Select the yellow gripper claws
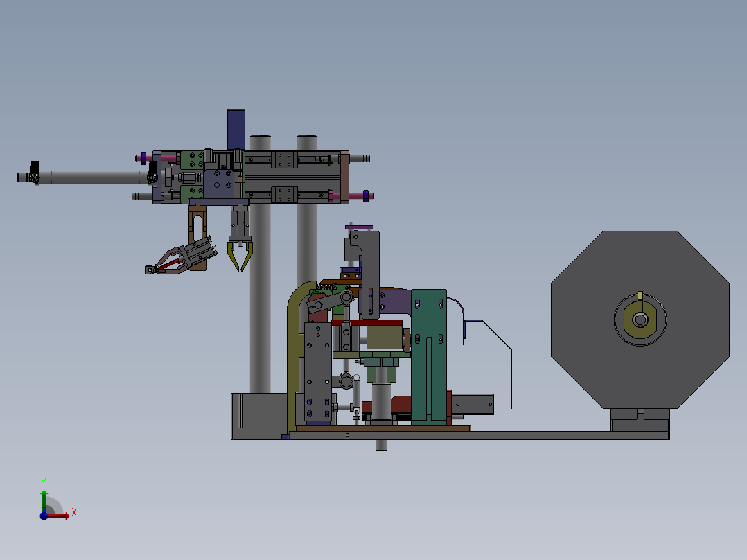 point(240,256)
